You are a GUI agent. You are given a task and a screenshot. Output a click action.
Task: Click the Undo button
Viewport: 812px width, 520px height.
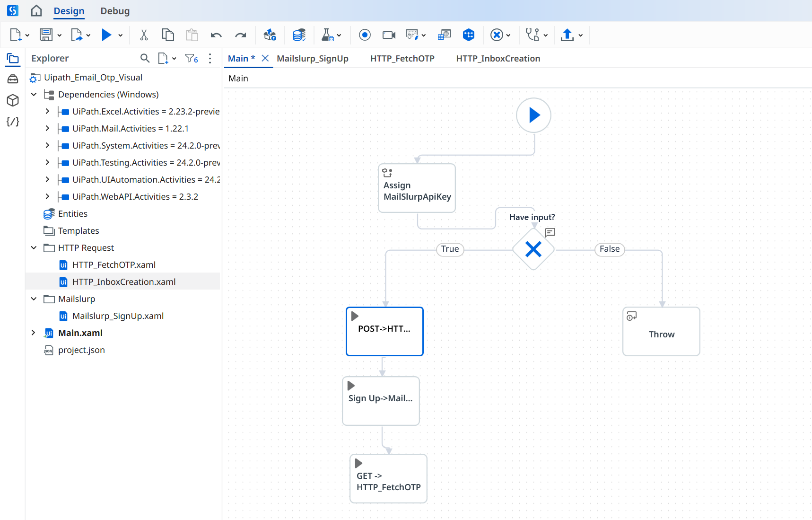(216, 35)
